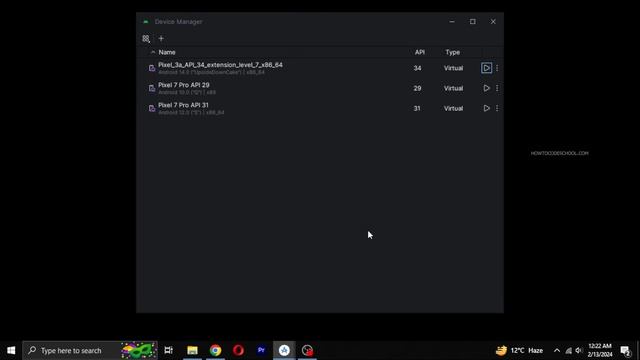The height and width of the screenshot is (360, 640).
Task: Open more options for Pixel 7 Pro API 29
Action: tap(497, 88)
